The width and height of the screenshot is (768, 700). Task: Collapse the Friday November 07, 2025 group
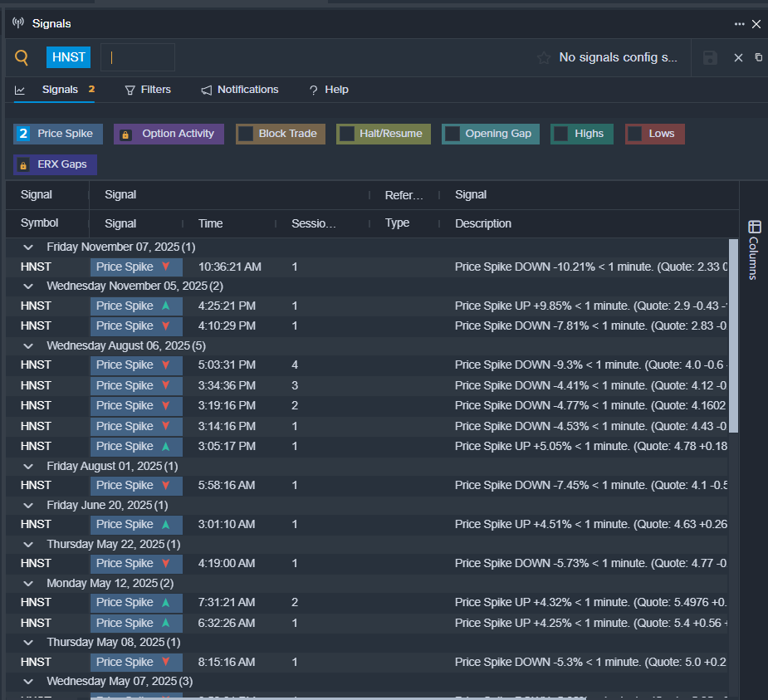pos(29,247)
